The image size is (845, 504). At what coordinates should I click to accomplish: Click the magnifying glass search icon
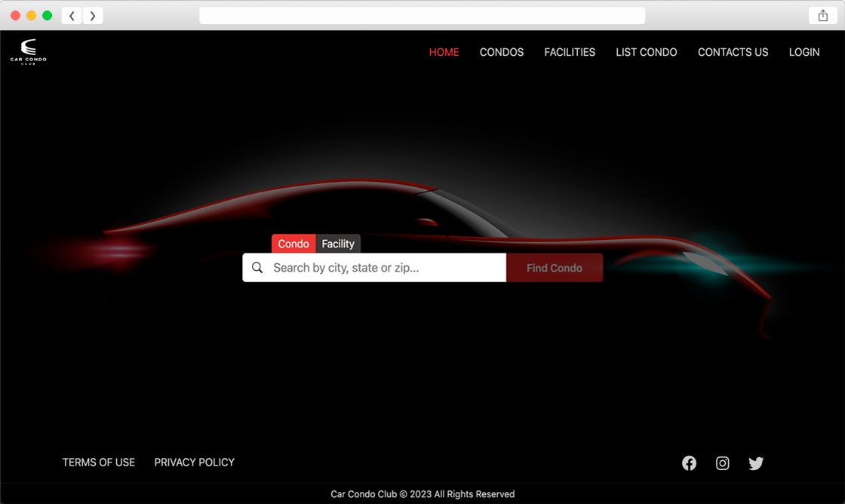(257, 268)
